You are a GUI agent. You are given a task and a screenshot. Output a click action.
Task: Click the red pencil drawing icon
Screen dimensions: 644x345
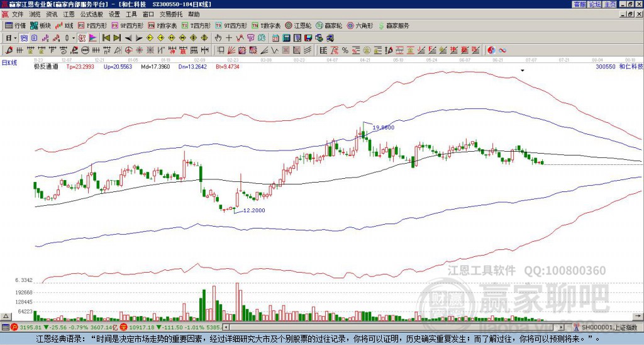coord(8,50)
